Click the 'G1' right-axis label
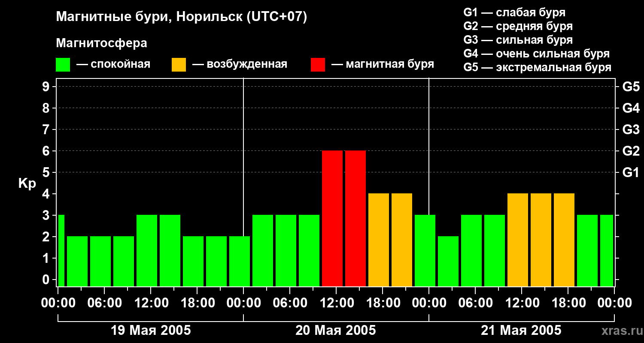Image resolution: width=644 pixels, height=343 pixels. click(631, 172)
